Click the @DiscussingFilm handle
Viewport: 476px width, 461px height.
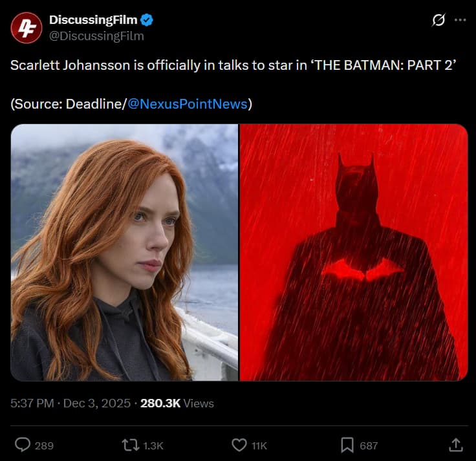tap(96, 36)
